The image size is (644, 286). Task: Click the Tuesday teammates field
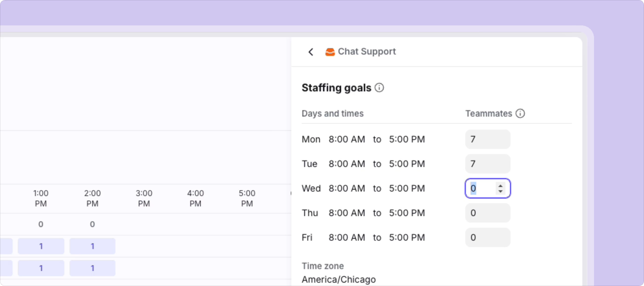coord(487,164)
